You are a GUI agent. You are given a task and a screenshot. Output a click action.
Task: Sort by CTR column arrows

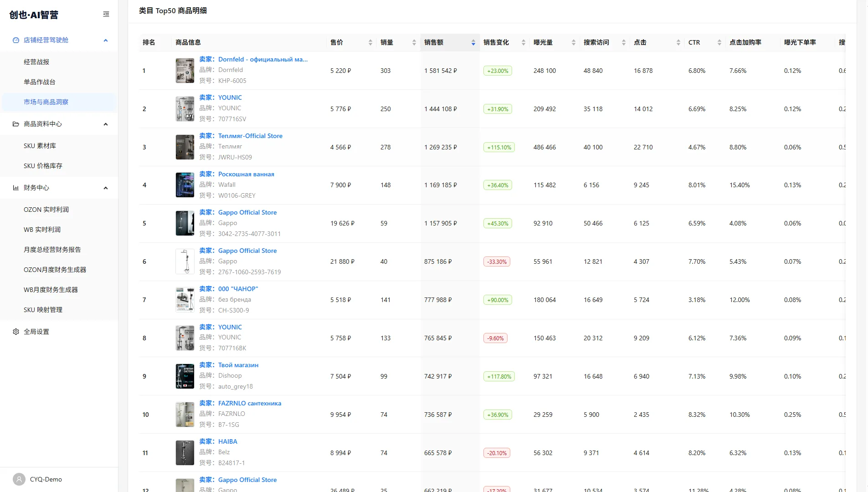click(x=719, y=42)
